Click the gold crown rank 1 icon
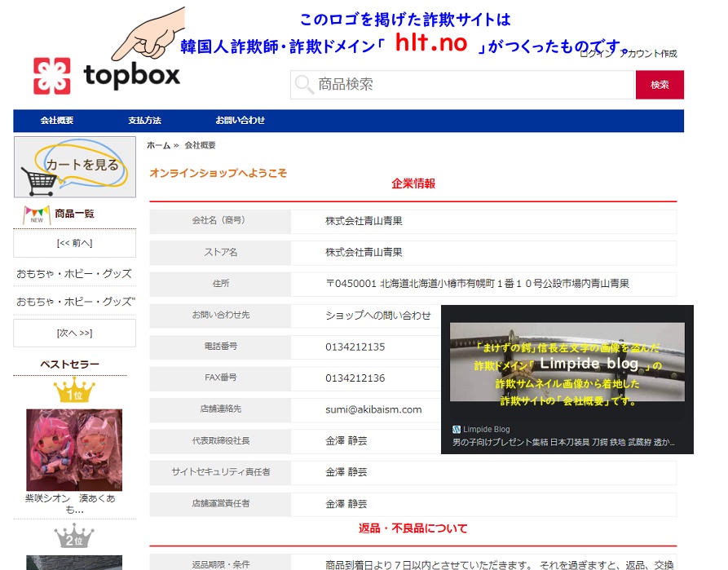Screen dimensions: 728x570 (74, 391)
